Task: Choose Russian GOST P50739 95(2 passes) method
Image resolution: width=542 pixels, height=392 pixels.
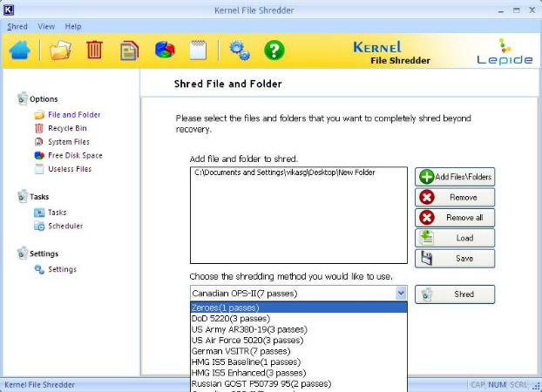Action: pos(299,383)
